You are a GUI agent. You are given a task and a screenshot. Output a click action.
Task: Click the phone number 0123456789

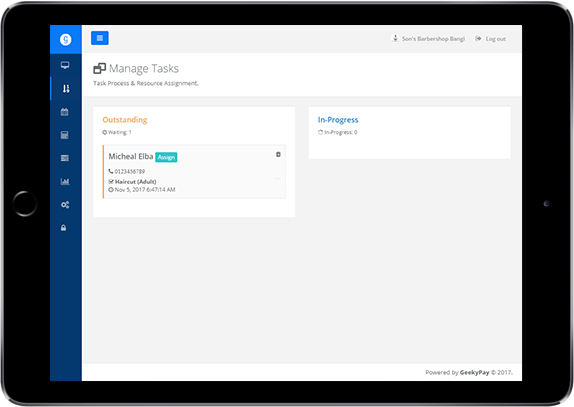click(130, 171)
